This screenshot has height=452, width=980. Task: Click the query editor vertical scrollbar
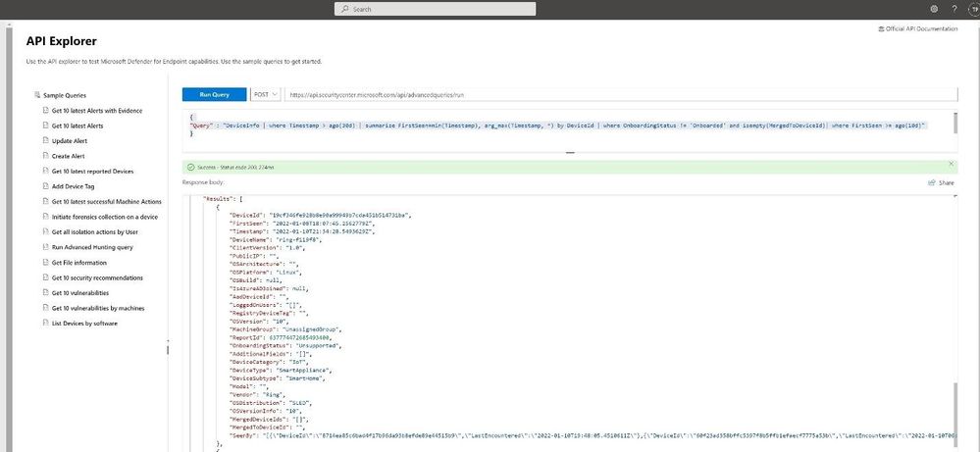pos(955,123)
